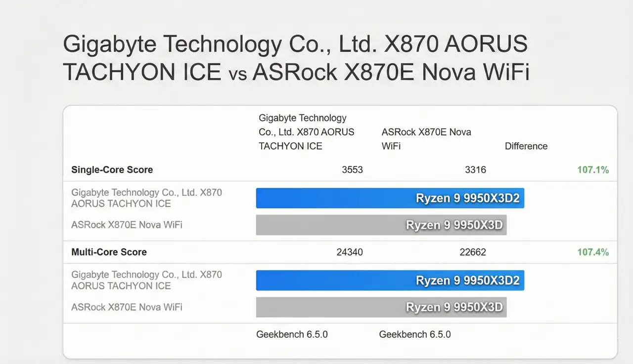Click the blue Ryzen 9 9950X3D2 multi-core bar
The width and height of the screenshot is (633, 364).
(390, 281)
